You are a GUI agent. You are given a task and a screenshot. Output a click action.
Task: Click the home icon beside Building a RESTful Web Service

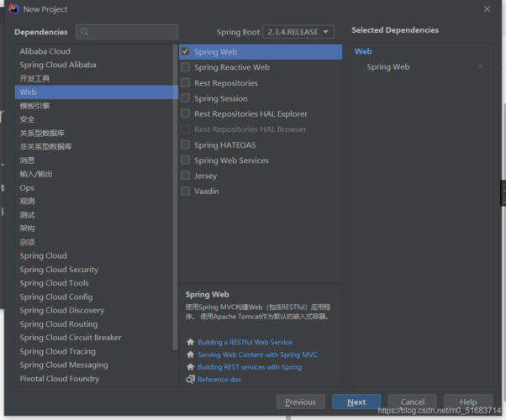tap(191, 343)
